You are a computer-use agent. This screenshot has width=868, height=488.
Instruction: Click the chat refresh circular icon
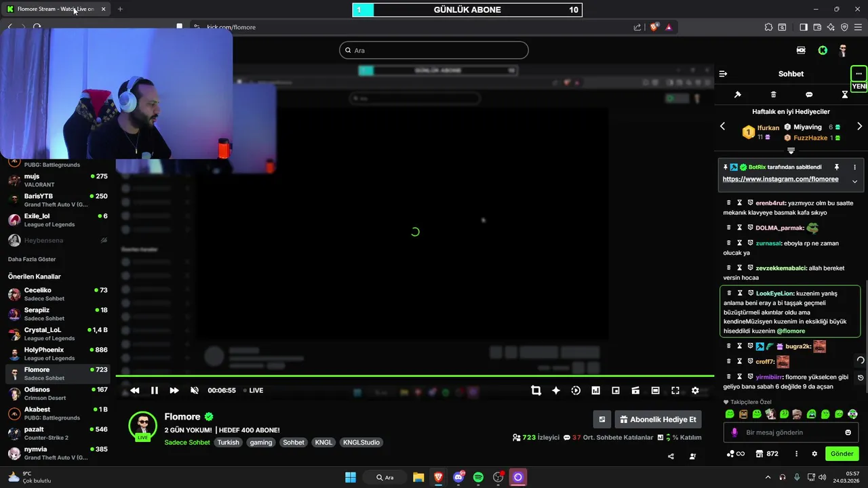click(x=861, y=361)
